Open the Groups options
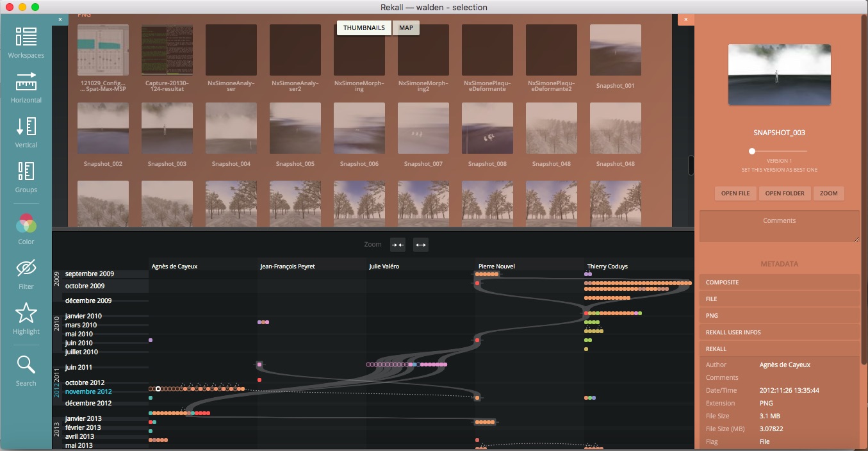This screenshot has width=868, height=451. (26, 177)
